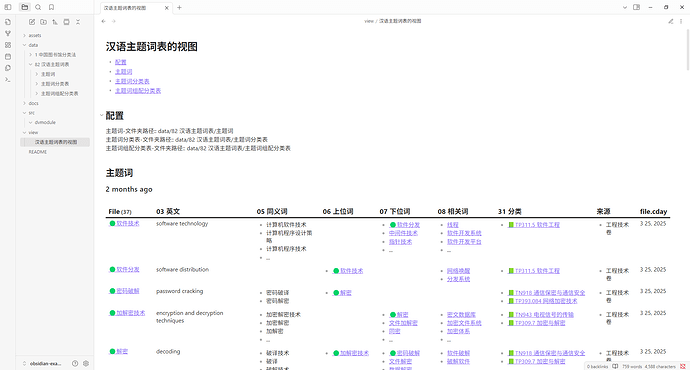Expand the assets folder
690x370 pixels.
(35, 35)
